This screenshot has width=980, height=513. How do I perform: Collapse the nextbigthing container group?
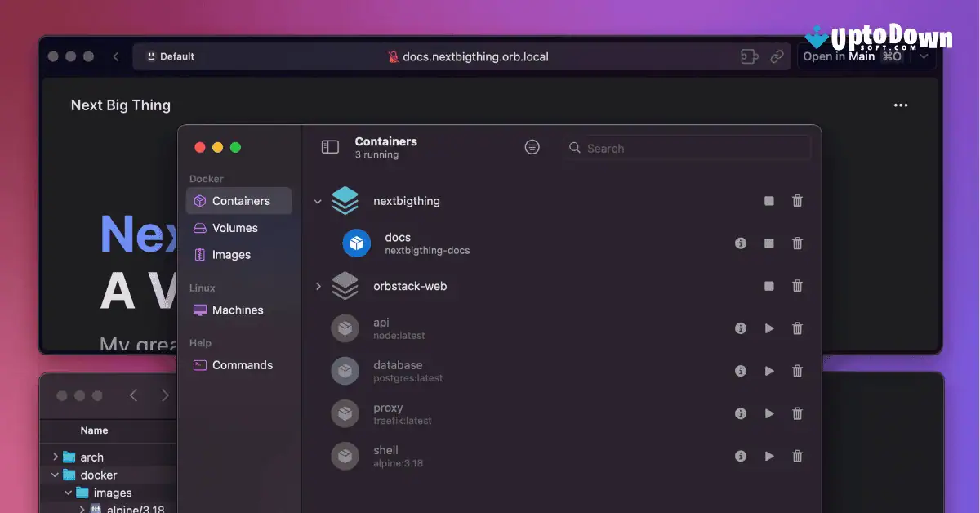pyautogui.click(x=318, y=200)
